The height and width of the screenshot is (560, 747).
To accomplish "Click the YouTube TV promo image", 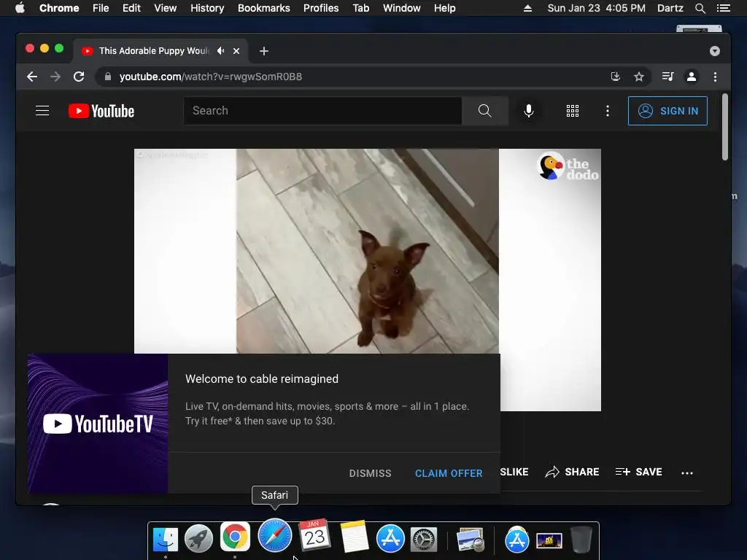I will click(x=98, y=424).
